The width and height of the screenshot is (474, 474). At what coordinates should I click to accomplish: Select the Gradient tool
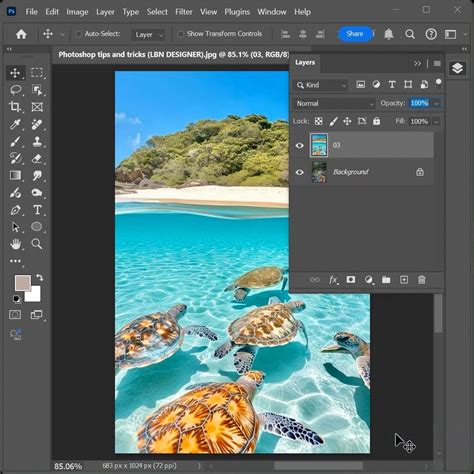tap(15, 175)
